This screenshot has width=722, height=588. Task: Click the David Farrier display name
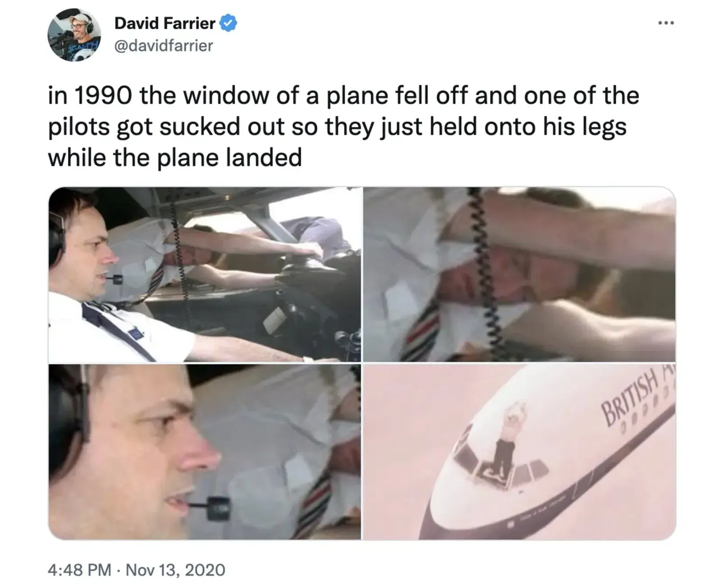click(x=165, y=23)
